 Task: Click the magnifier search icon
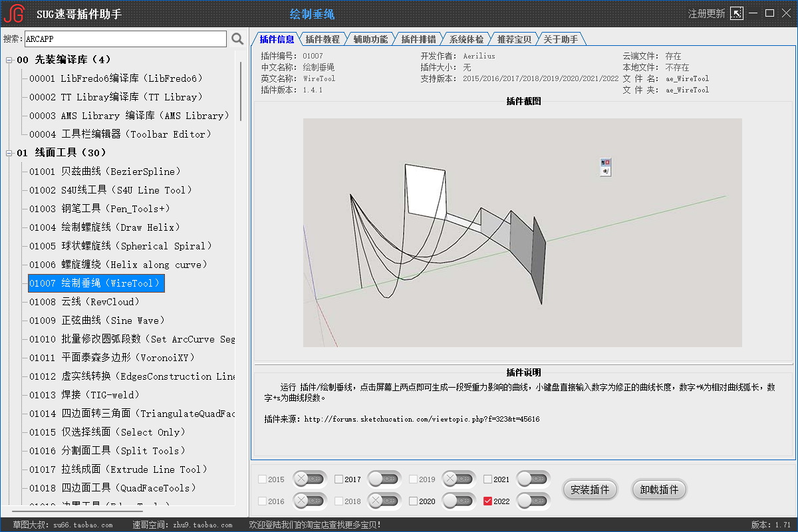coord(237,39)
